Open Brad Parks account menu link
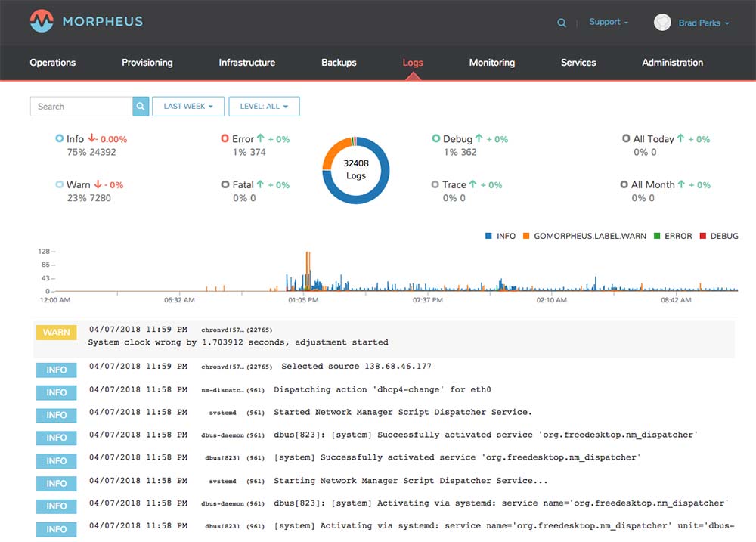756x542 pixels. (703, 23)
